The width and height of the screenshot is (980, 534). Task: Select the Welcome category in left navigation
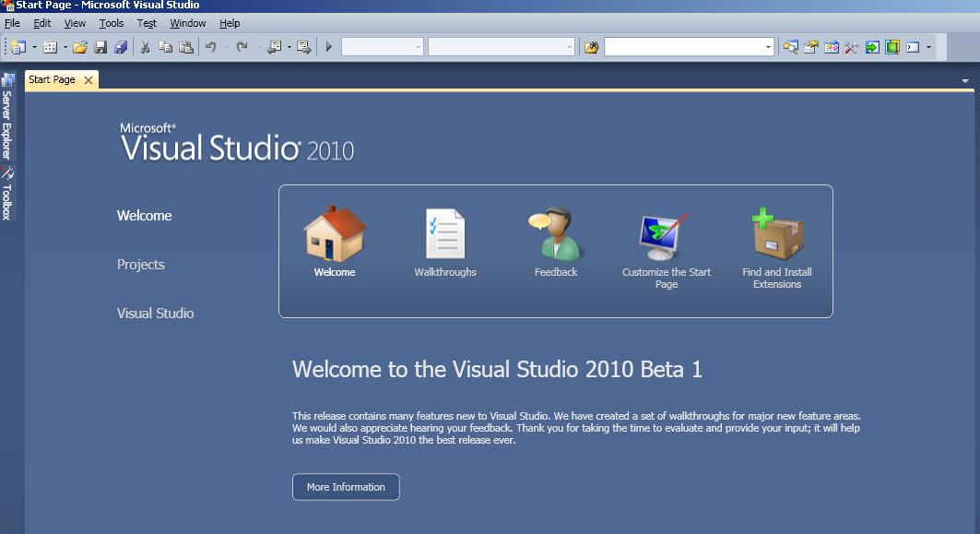click(145, 216)
